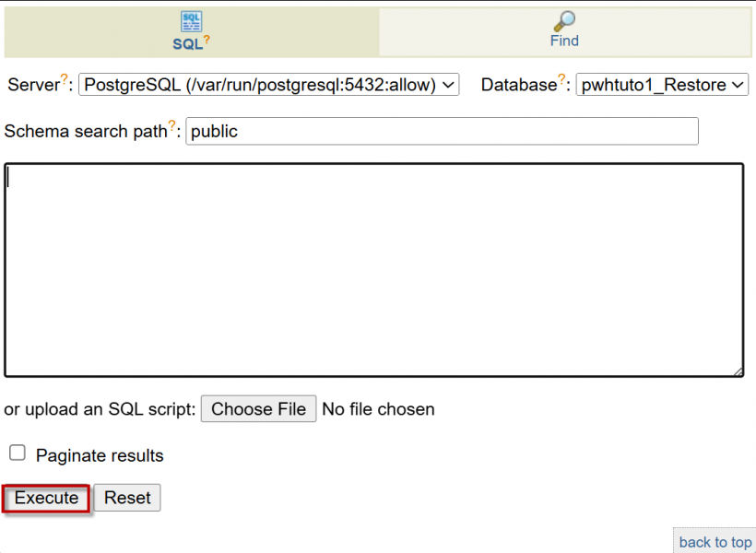This screenshot has width=756, height=553.
Task: Focus the Schema search path field
Action: click(x=442, y=131)
